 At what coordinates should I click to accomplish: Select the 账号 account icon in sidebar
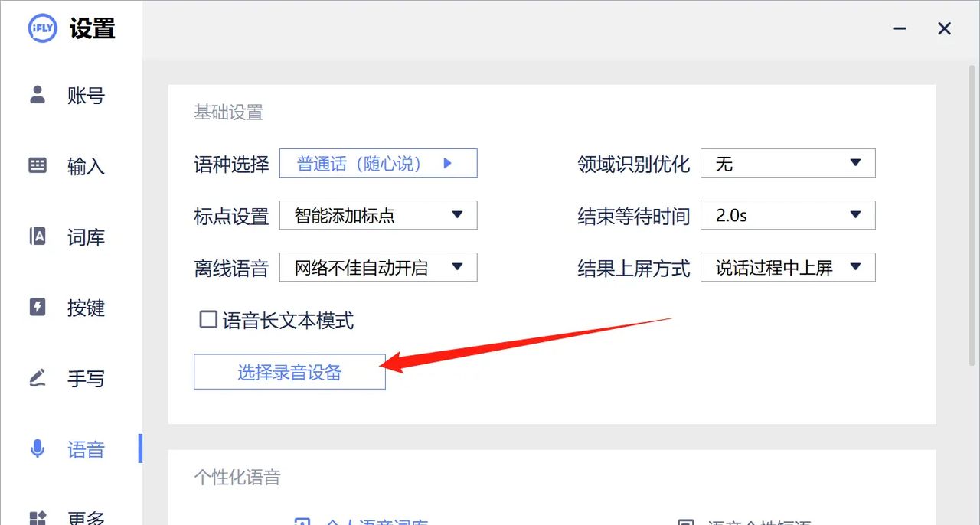37,96
